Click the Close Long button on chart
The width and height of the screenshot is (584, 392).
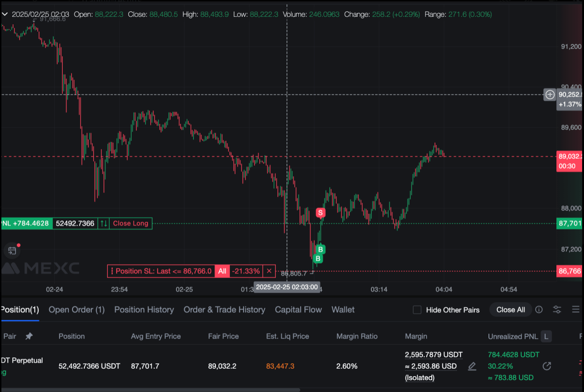tap(130, 223)
